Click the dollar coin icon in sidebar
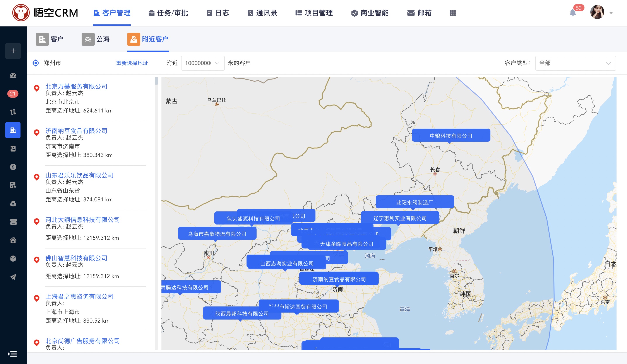The height and width of the screenshot is (364, 627). click(13, 167)
